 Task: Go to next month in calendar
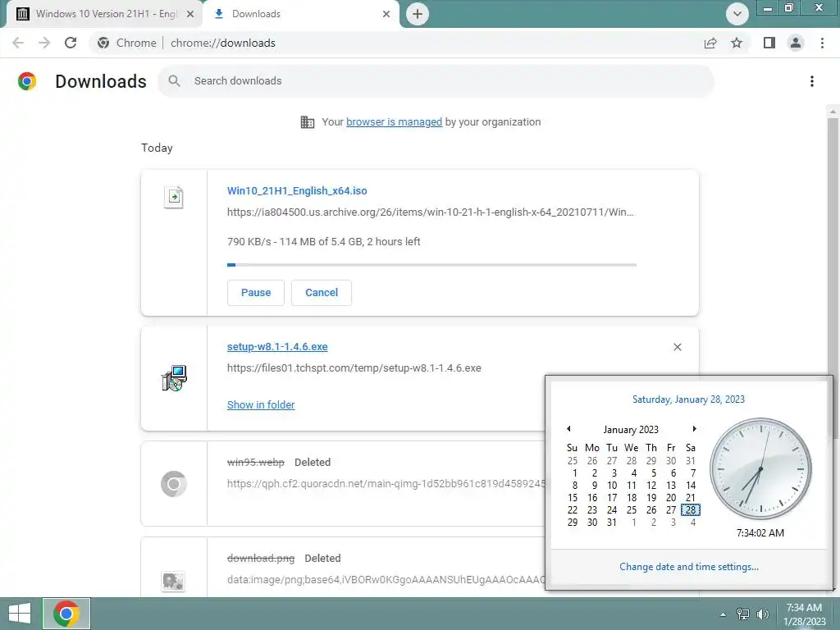[x=694, y=428]
